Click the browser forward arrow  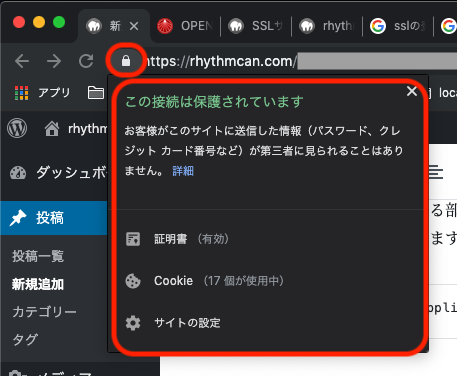[x=54, y=61]
